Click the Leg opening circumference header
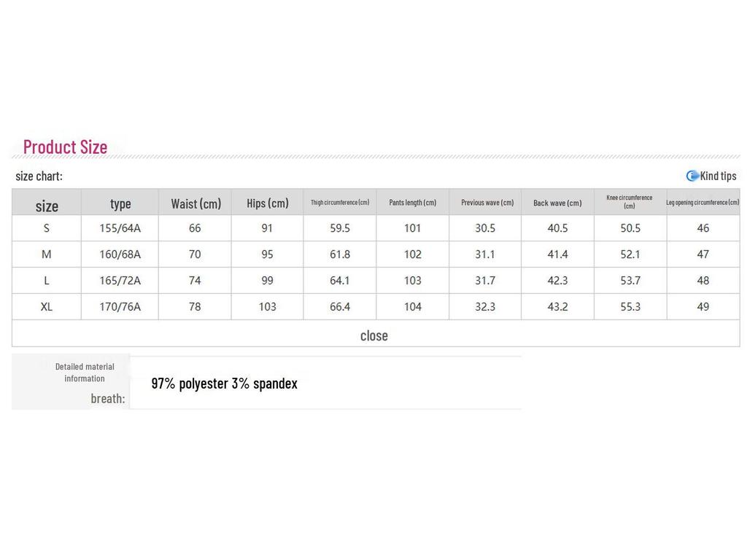This screenshot has height=560, width=747. tap(703, 203)
